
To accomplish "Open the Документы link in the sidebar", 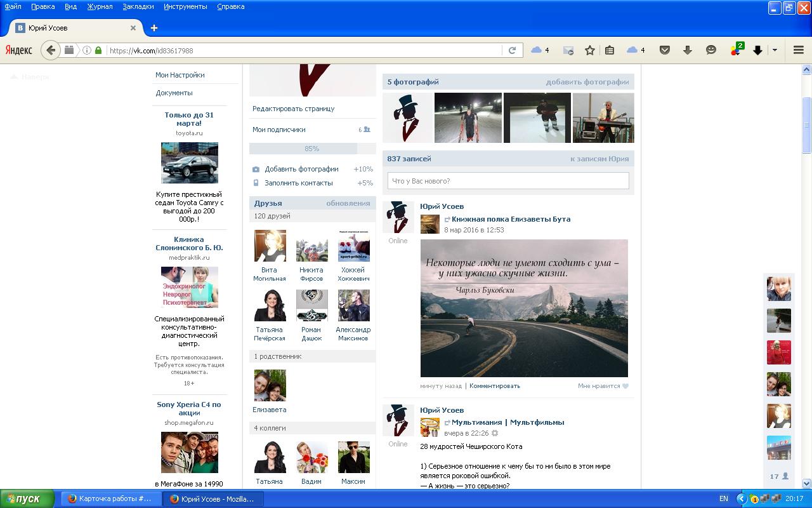I will point(174,93).
